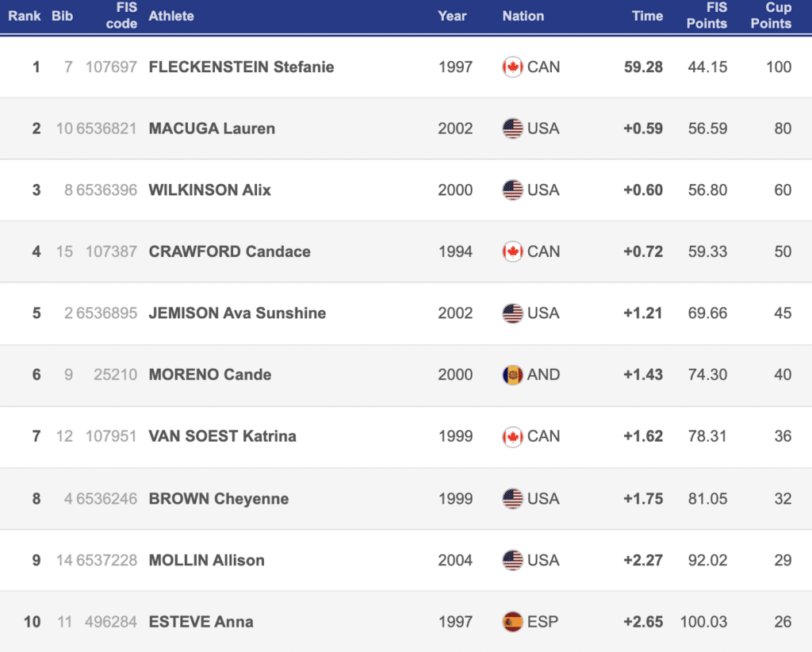
Task: Open JEMISON Ava Sunshine's athlete page
Action: pyautogui.click(x=237, y=313)
